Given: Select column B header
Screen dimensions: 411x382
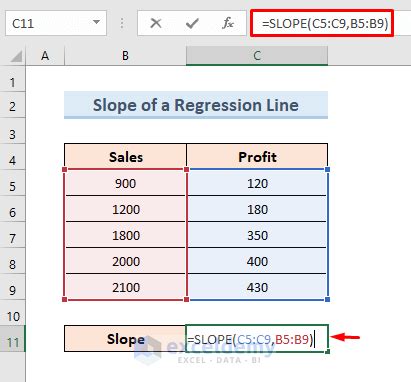Looking at the screenshot, I should [125, 56].
